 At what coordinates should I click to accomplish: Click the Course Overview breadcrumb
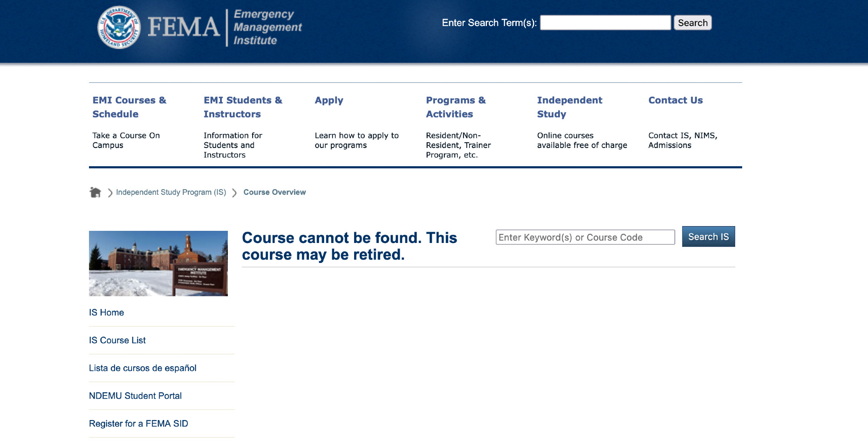coord(274,192)
